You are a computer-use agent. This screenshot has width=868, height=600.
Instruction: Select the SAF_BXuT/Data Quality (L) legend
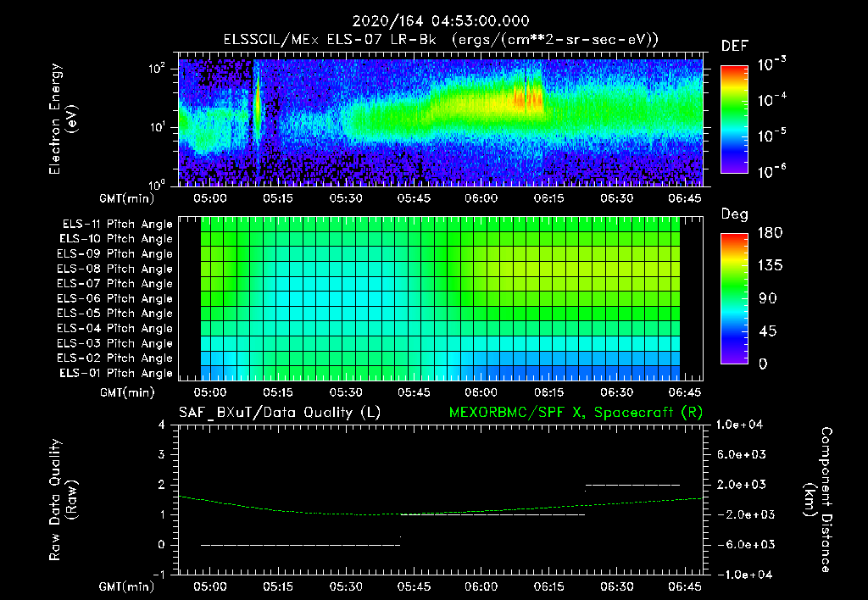point(280,413)
